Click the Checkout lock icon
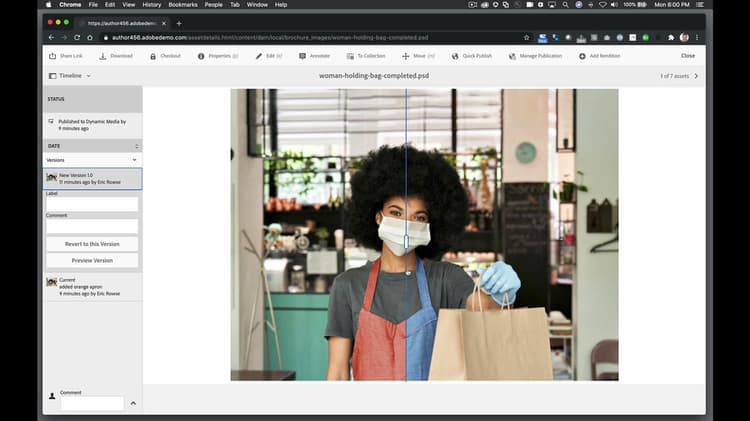The height and width of the screenshot is (421, 750). click(153, 56)
